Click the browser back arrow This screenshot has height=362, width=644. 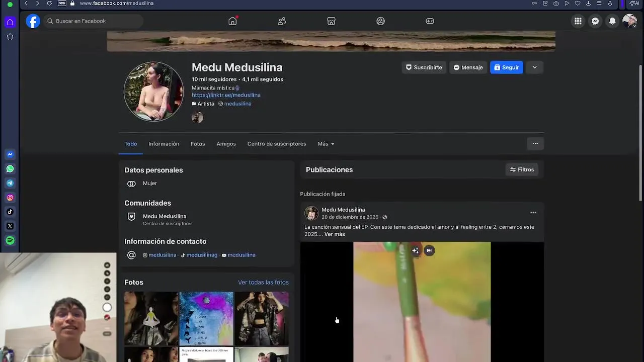26,4
